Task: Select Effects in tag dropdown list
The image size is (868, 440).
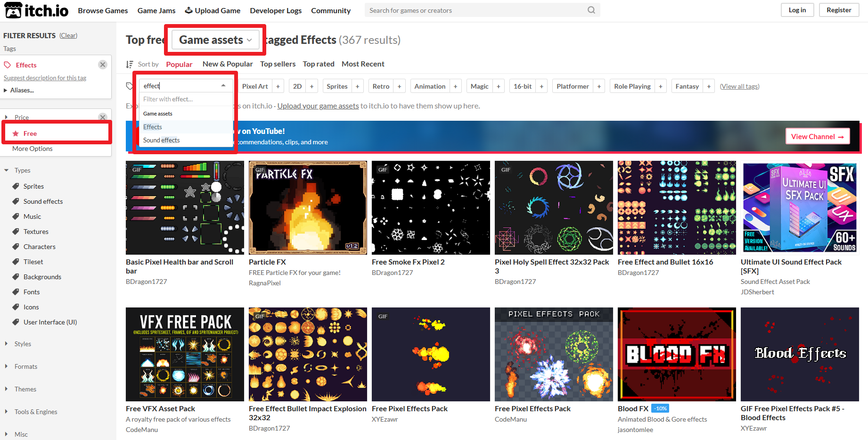Action: (186, 127)
